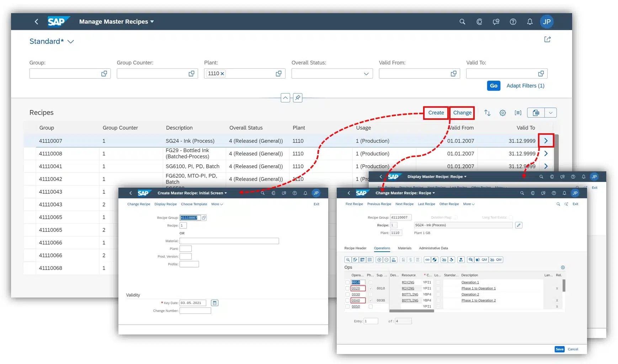Click search icon in Change Master Recipe toolbar

click(558, 204)
